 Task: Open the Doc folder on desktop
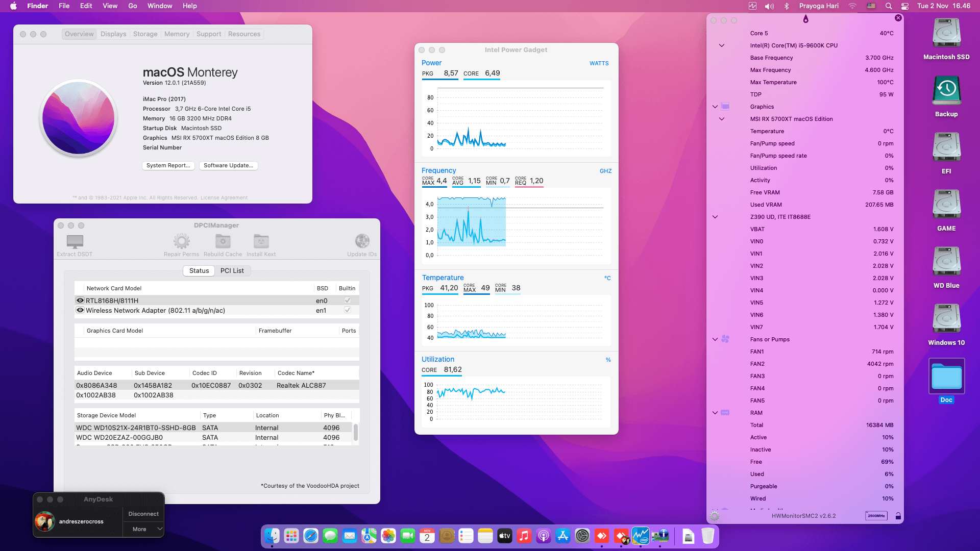pos(946,377)
